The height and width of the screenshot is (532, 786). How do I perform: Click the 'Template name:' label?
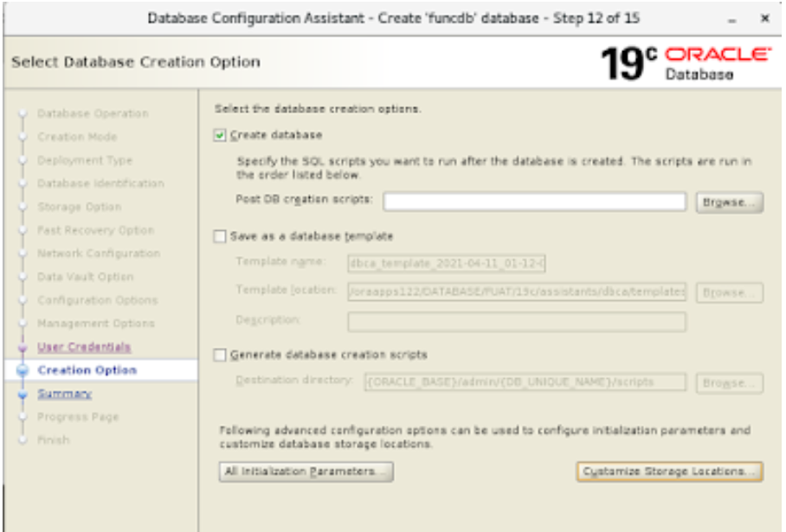pos(280,261)
